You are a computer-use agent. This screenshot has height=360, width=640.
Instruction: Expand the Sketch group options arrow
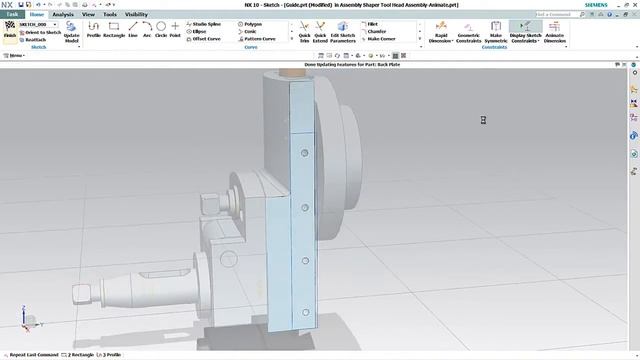(x=79, y=47)
